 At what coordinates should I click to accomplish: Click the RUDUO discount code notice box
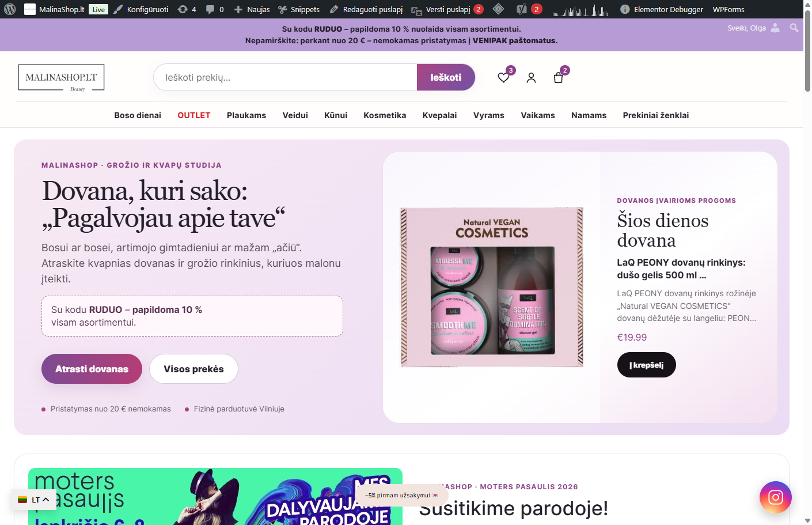[x=192, y=316]
